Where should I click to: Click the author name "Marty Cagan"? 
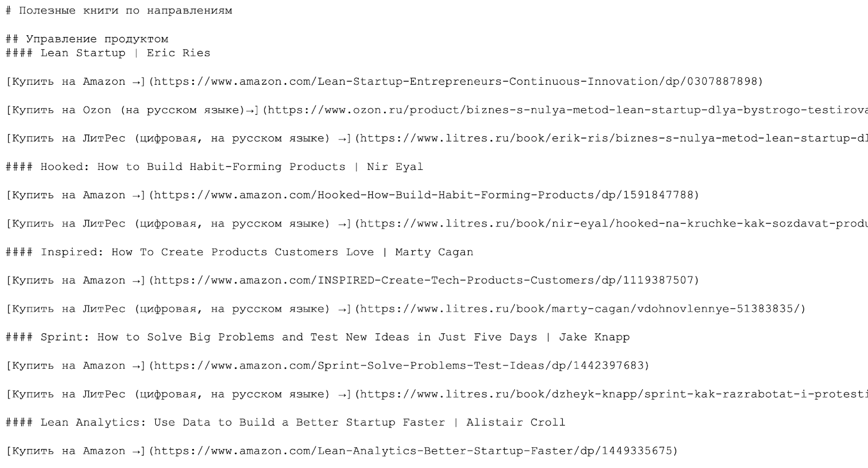point(434,252)
